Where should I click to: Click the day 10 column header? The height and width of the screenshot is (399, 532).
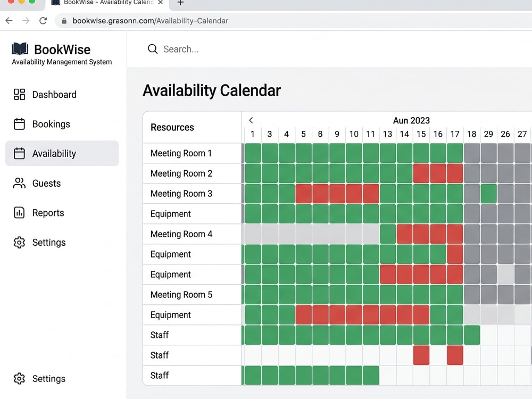354,134
